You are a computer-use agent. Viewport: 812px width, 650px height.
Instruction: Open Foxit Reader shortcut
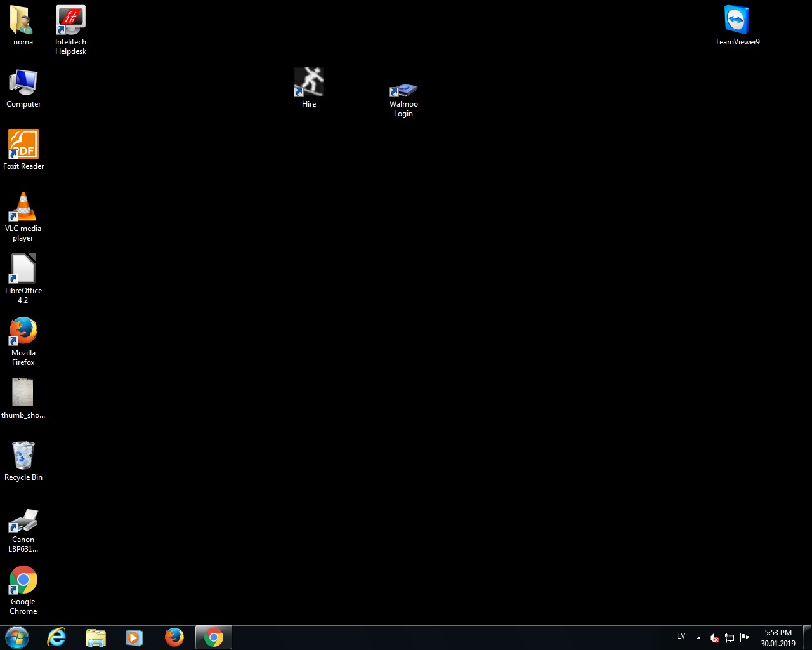(x=23, y=150)
